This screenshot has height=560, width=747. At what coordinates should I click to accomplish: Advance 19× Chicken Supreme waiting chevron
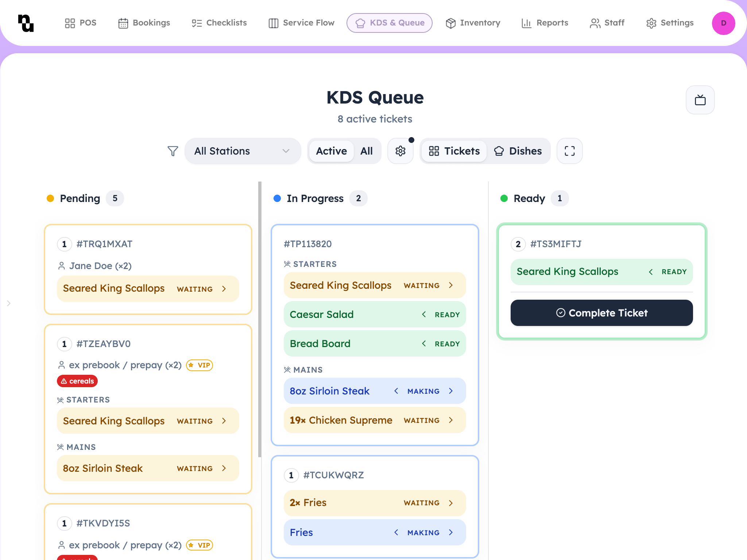pyautogui.click(x=451, y=420)
